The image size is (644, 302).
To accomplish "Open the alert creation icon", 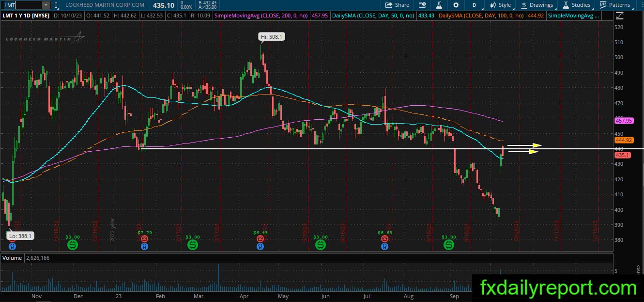I will tap(423, 5).
